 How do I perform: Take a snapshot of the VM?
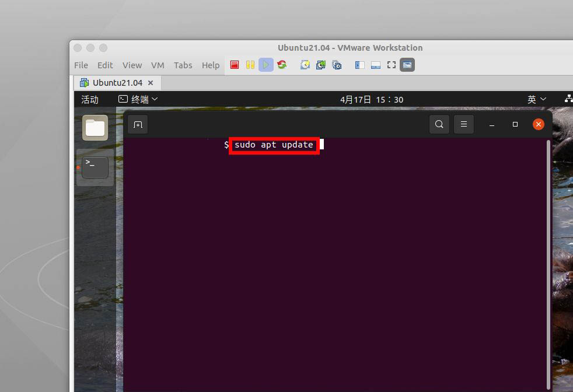(305, 65)
